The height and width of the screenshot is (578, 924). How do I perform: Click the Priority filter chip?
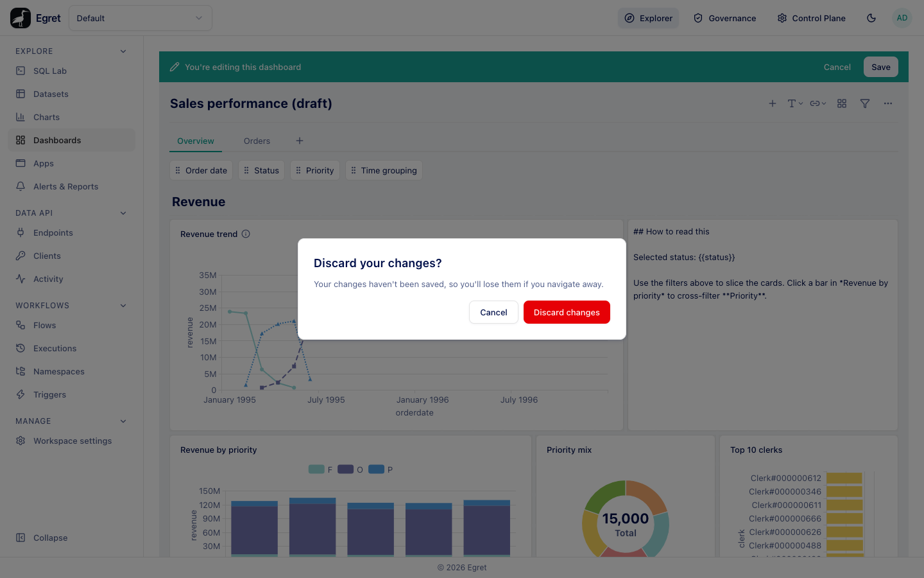pyautogui.click(x=314, y=170)
